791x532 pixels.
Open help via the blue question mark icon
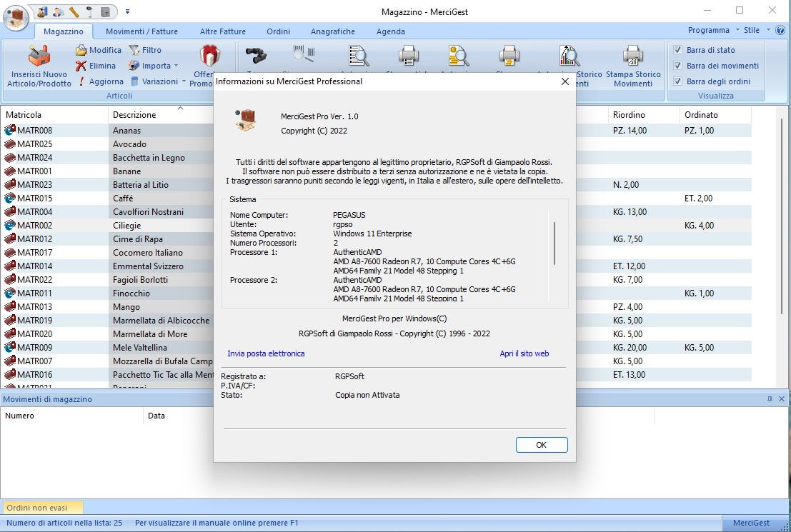click(781, 30)
